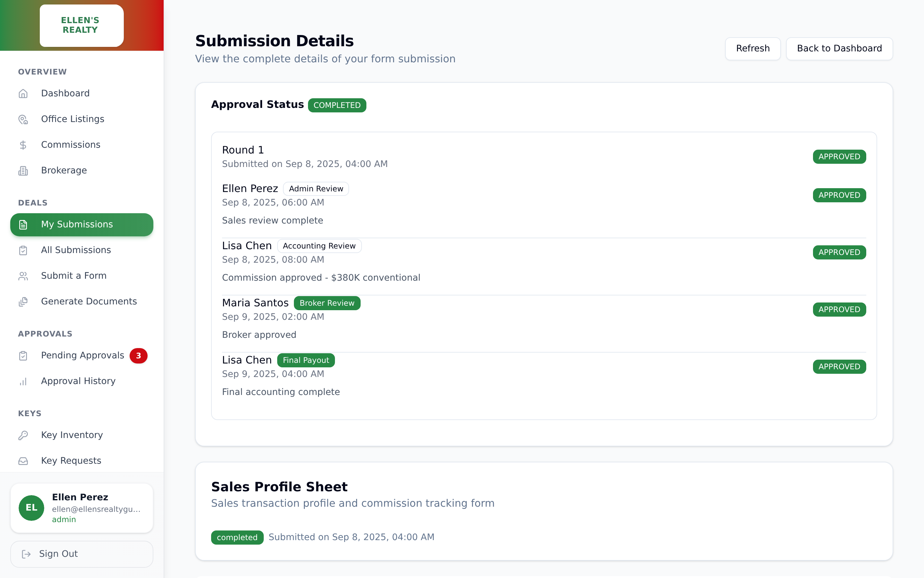The image size is (924, 578).
Task: Click the Dashboard home icon
Action: [x=23, y=94]
